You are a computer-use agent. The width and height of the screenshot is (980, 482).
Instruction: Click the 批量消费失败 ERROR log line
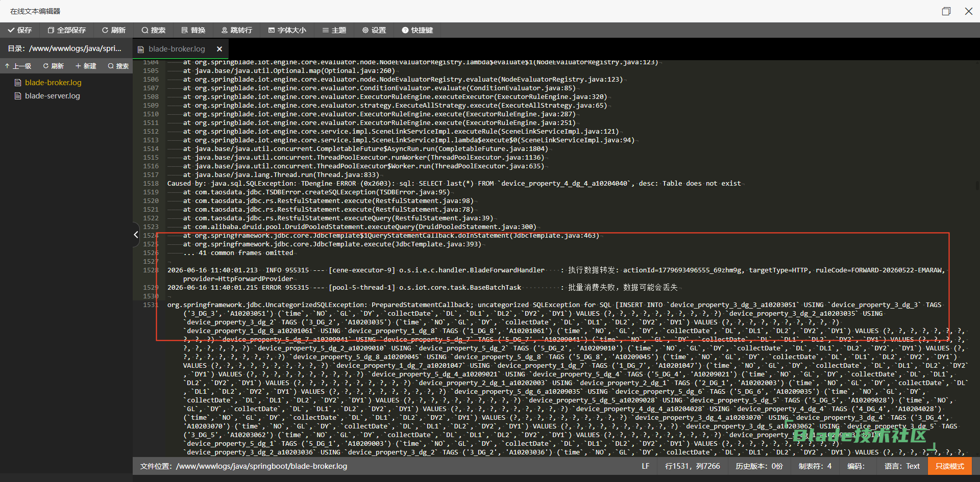coord(423,288)
